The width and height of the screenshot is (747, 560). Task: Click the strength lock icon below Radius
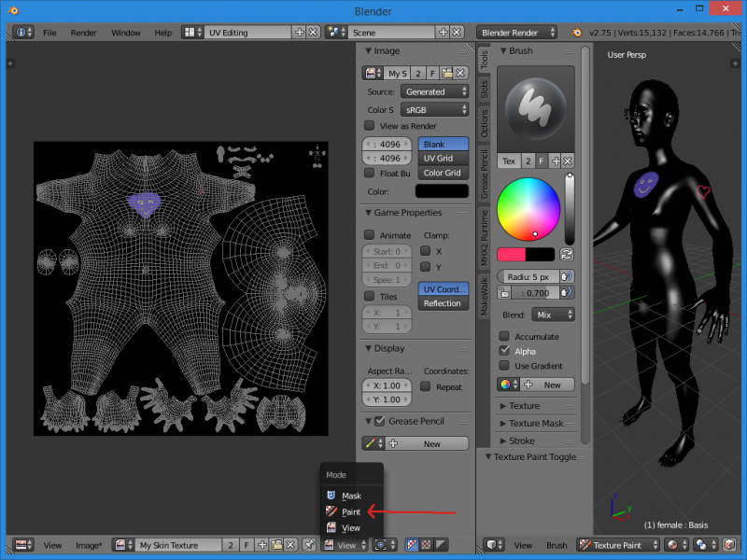(504, 293)
